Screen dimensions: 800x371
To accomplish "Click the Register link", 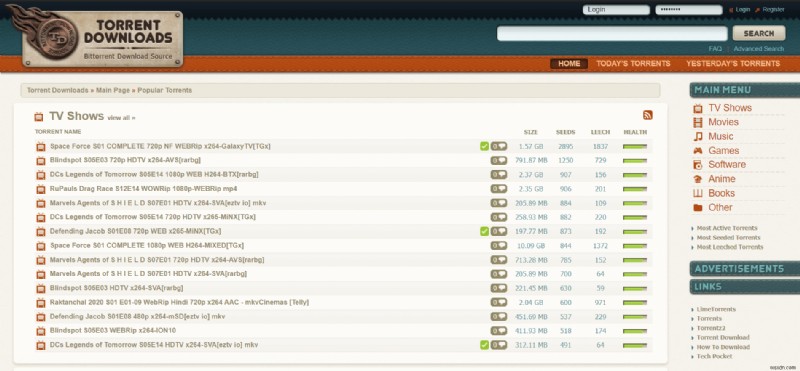I will pos(773,10).
